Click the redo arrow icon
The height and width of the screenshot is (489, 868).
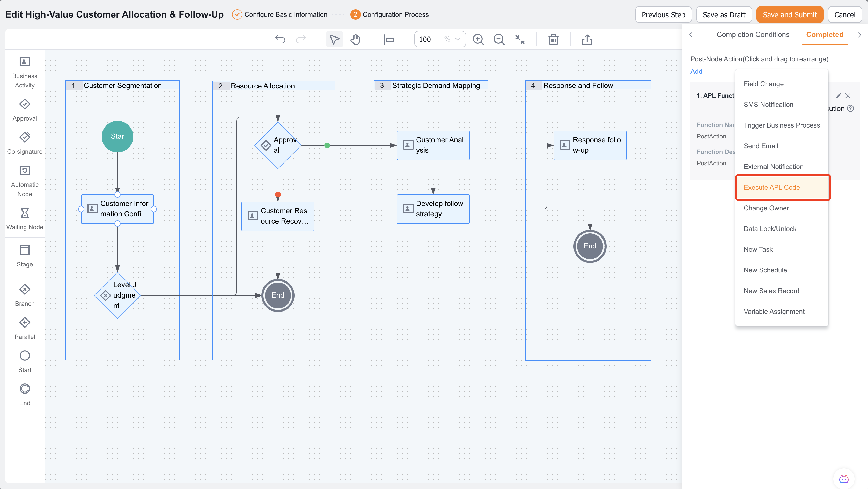(300, 39)
